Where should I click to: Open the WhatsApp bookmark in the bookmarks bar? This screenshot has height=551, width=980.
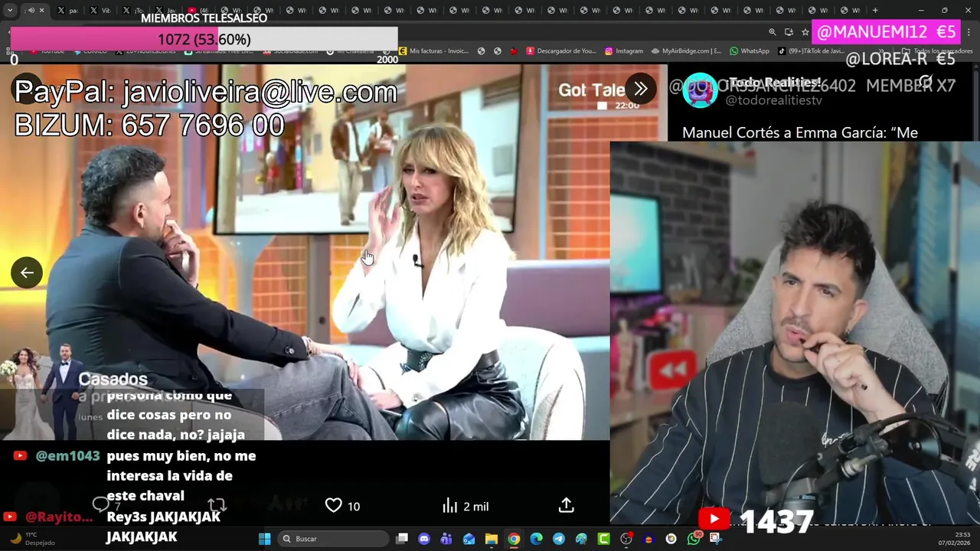click(750, 51)
